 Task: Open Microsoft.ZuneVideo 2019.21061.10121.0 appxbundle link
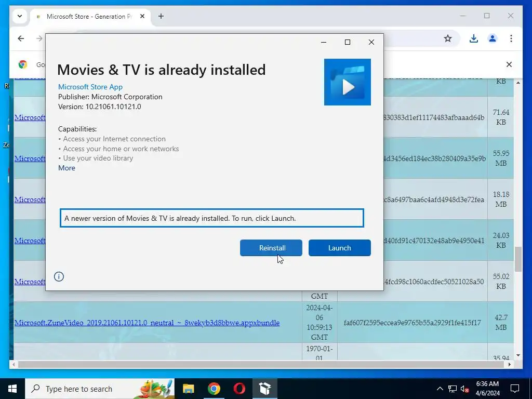click(x=147, y=323)
